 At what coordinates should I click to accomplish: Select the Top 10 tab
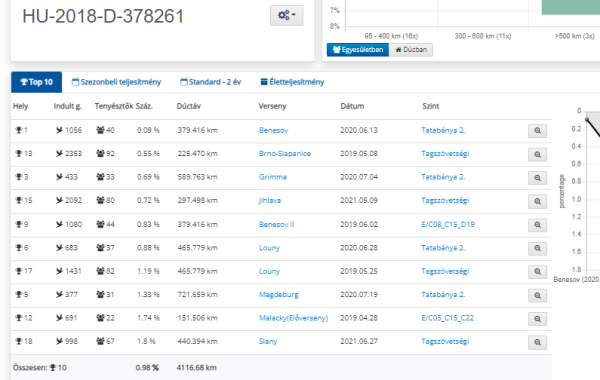pos(36,82)
